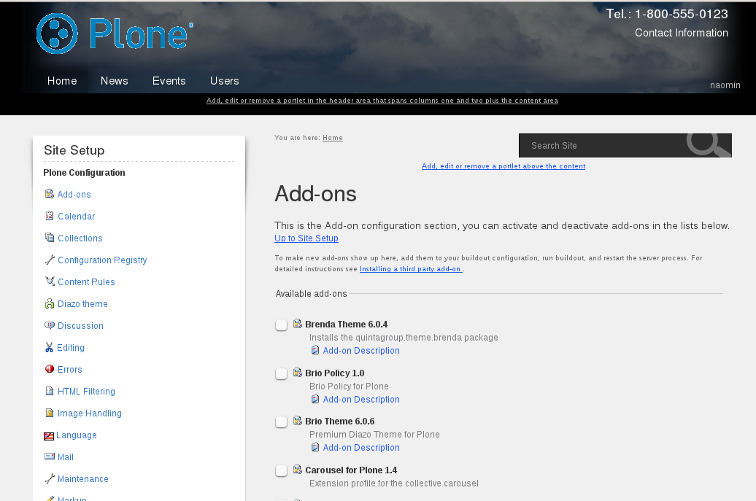Viewport: 756px width, 501px height.
Task: Click the Editing scissors icon
Action: tap(49, 347)
